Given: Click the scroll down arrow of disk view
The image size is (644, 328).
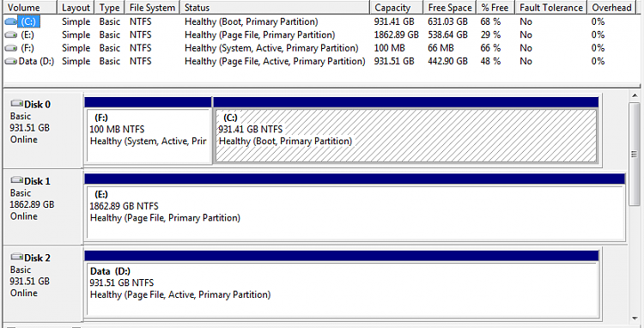Looking at the screenshot, I should click(635, 319).
